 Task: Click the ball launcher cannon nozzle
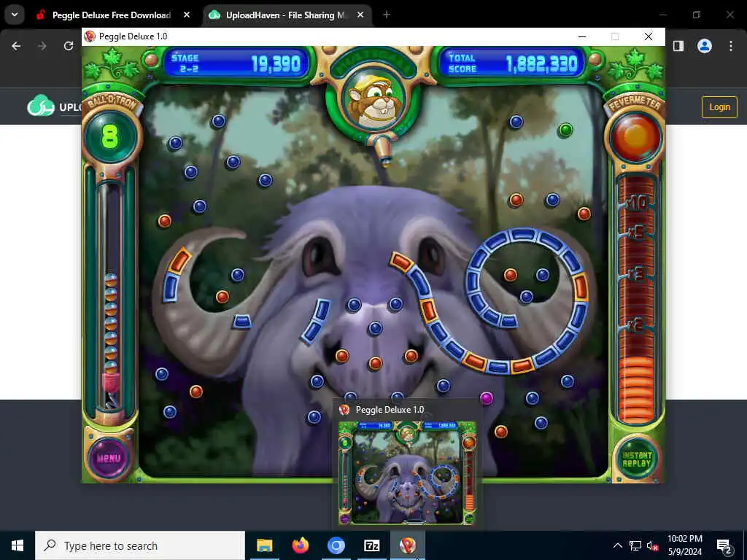click(383, 152)
